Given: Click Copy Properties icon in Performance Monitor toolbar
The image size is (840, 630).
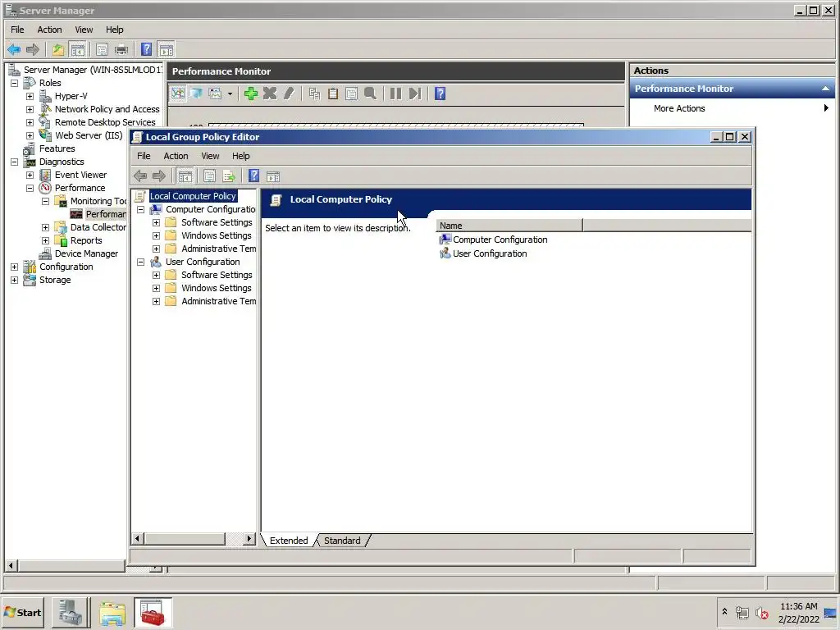Looking at the screenshot, I should click(x=314, y=94).
